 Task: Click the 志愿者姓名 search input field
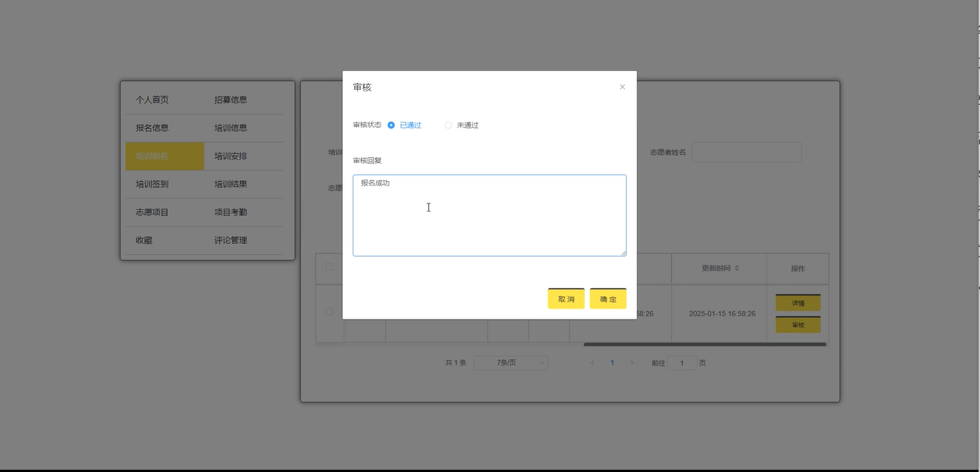click(x=746, y=152)
